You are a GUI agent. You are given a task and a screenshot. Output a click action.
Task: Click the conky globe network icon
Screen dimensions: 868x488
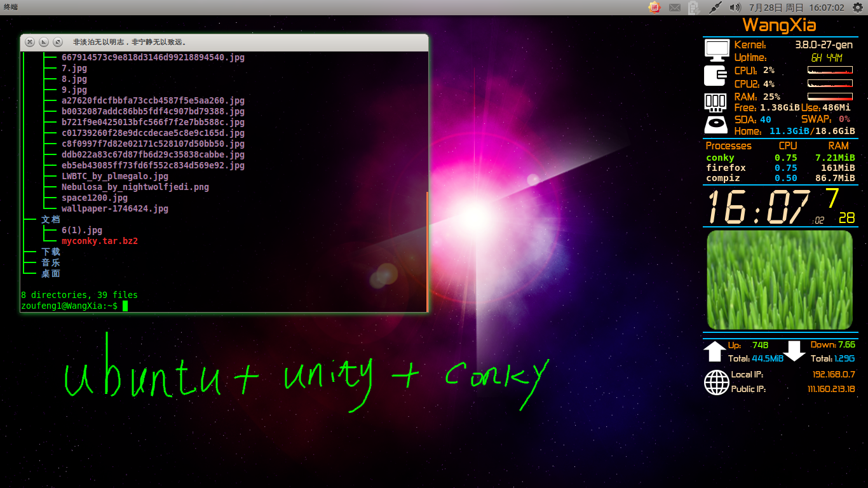click(x=716, y=383)
